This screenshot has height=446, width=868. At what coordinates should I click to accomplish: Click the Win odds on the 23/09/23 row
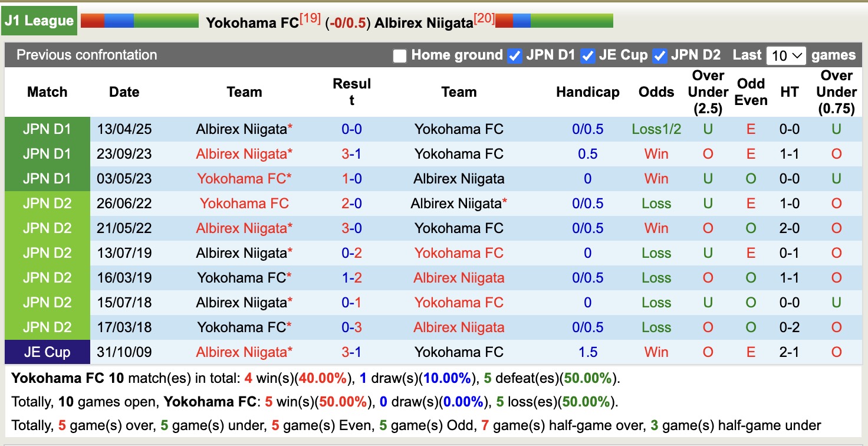coord(656,153)
